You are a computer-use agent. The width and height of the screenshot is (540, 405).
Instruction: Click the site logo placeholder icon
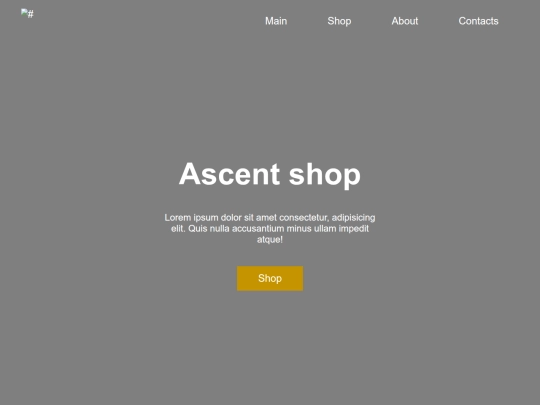[24, 13]
